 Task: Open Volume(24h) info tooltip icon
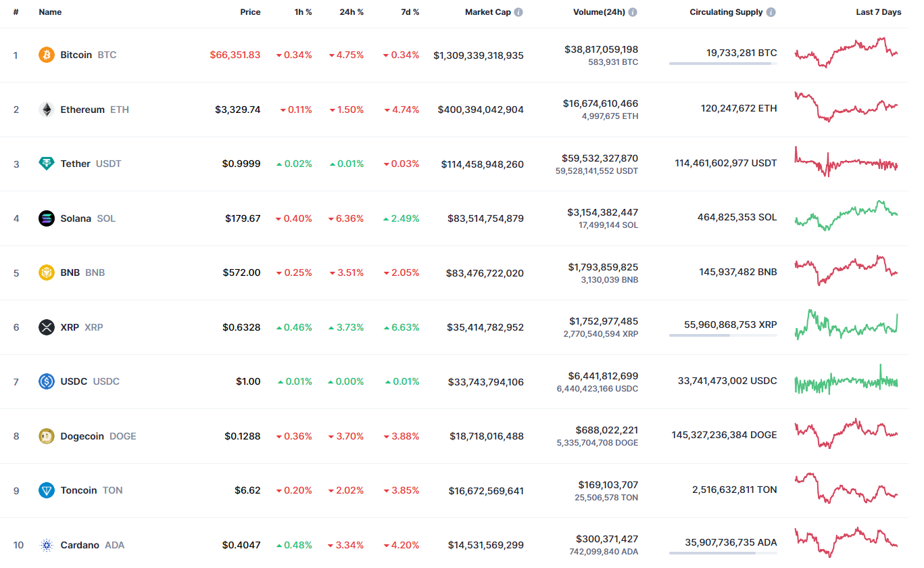click(x=632, y=12)
